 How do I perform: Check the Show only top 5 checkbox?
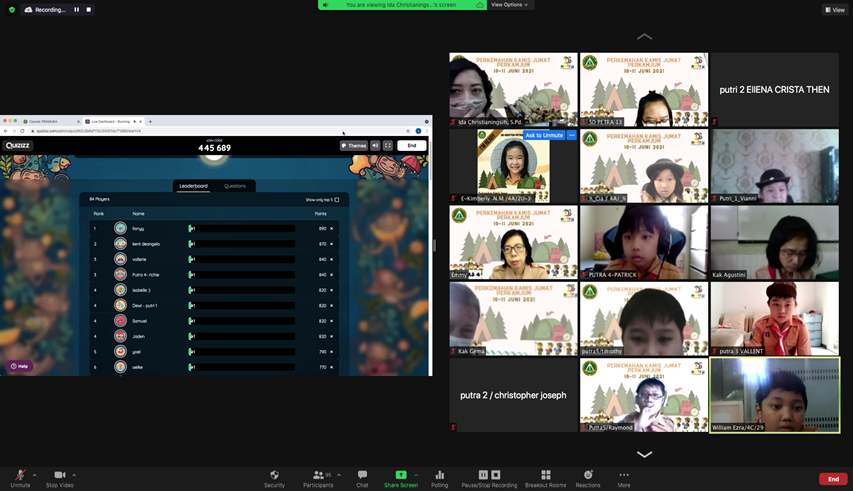click(x=337, y=200)
